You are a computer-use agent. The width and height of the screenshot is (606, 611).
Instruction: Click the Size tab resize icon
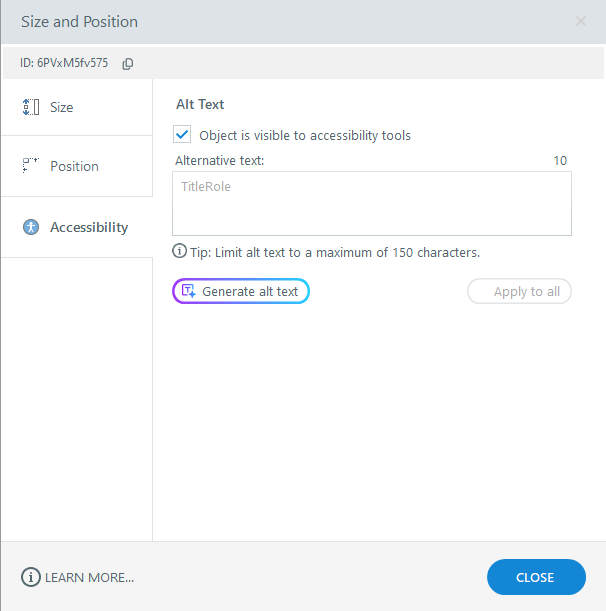tap(30, 107)
